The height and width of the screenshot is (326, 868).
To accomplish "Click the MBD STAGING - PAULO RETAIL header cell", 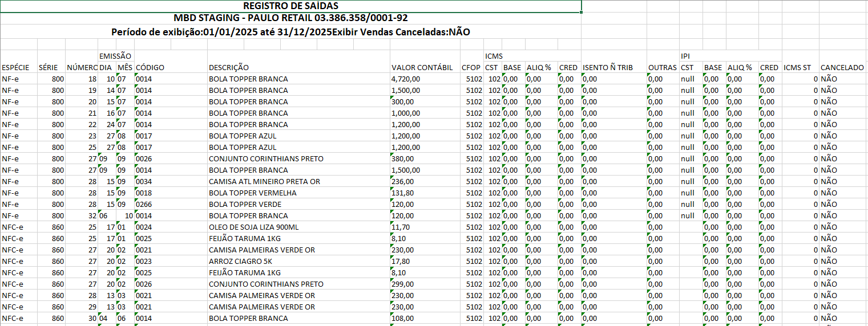I will click(x=290, y=18).
